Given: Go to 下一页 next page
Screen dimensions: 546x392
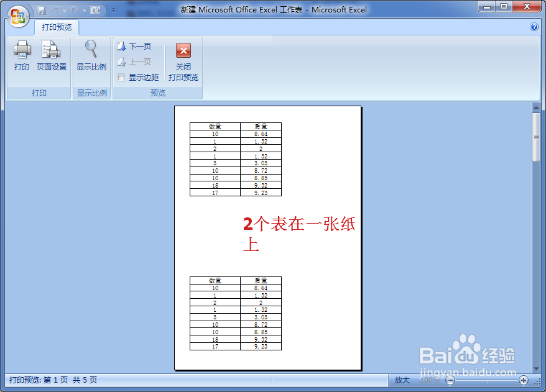Looking at the screenshot, I should tap(134, 46).
